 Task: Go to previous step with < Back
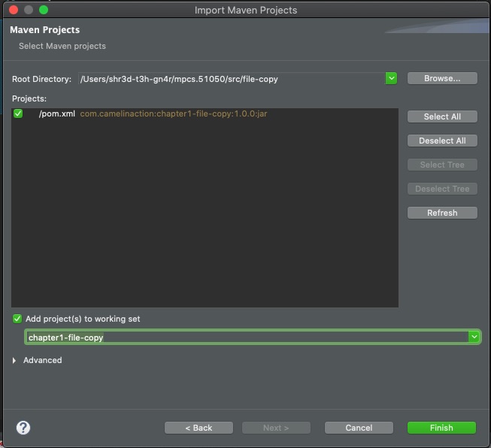click(199, 428)
